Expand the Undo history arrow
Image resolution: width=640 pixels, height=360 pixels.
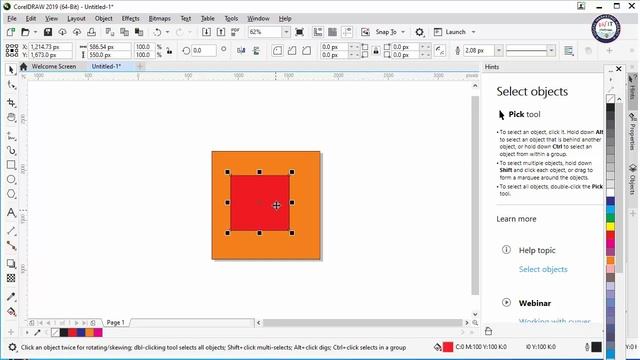pos(167,32)
